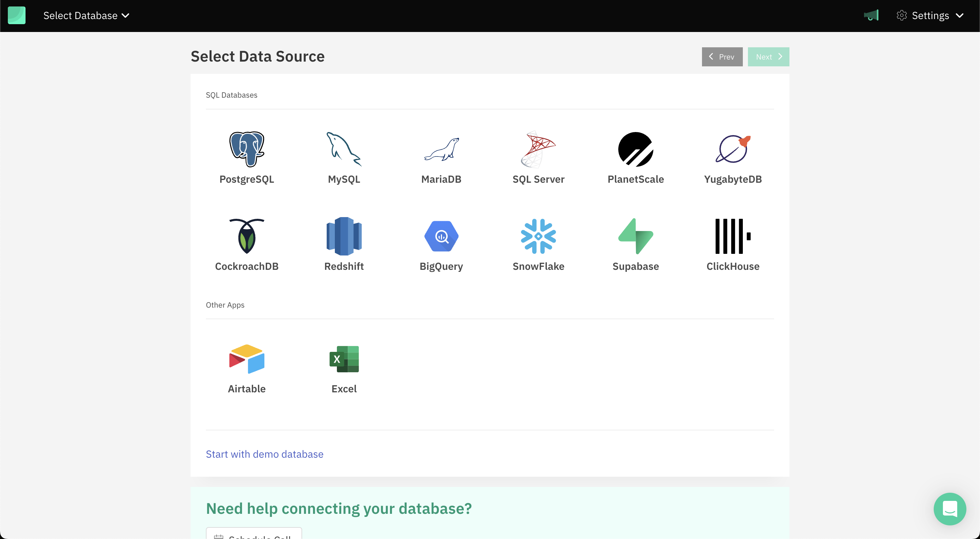This screenshot has height=539, width=980.
Task: Choose the BigQuery hexagon icon
Action: tap(441, 236)
